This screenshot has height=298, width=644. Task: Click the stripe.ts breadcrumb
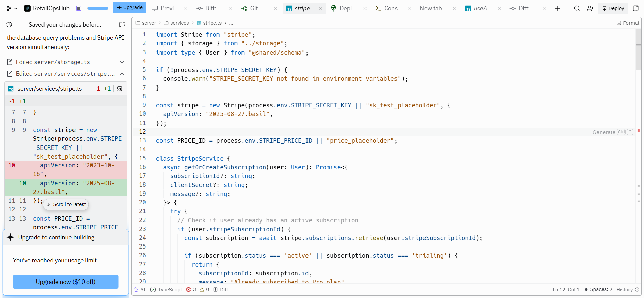pos(209,23)
